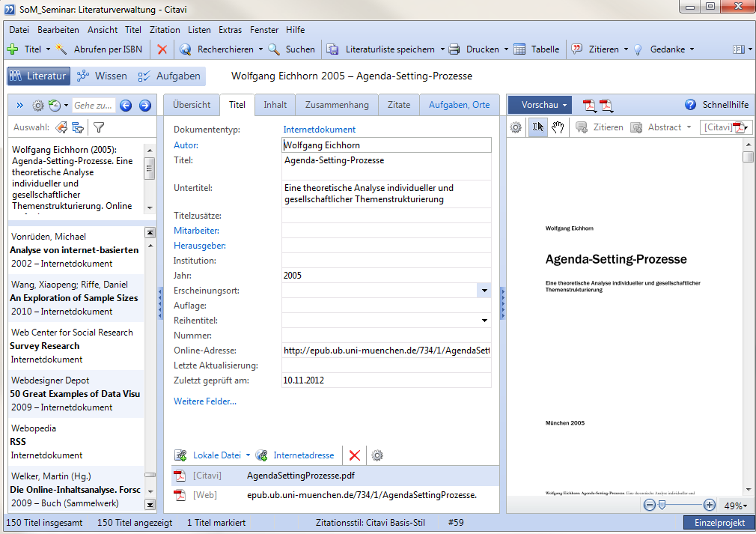This screenshot has height=534, width=756.
Task: Click the Autor field label link
Action: [186, 145]
